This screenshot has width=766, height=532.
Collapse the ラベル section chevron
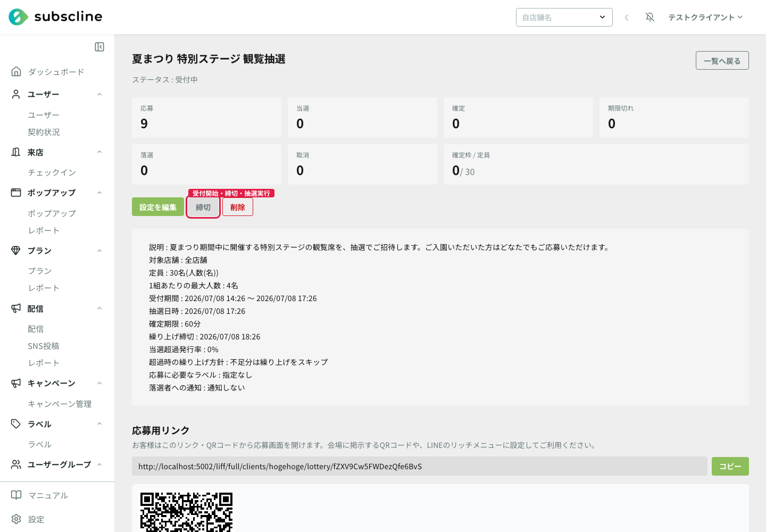[x=99, y=424]
